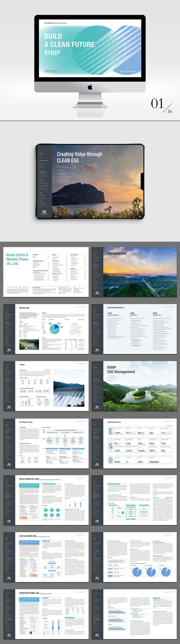The image size is (180, 644).
Task: Go forward using the tablet's right arrow
Action: (x=49, y=150)
